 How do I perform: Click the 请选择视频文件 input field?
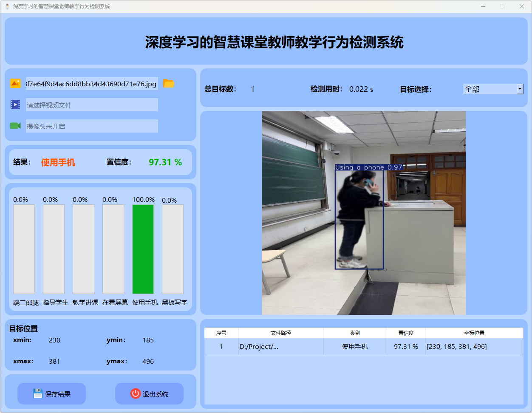click(x=91, y=105)
